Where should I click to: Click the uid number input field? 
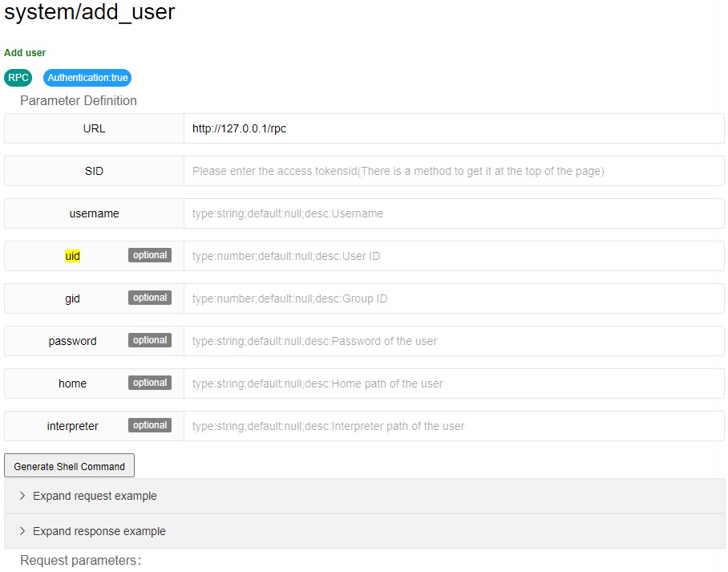tap(453, 256)
